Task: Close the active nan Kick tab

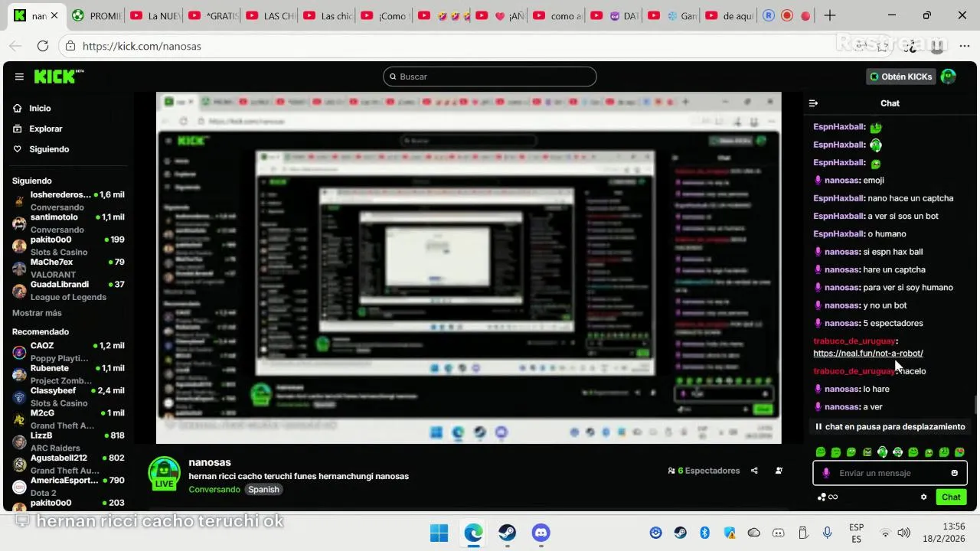Action: click(x=54, y=15)
